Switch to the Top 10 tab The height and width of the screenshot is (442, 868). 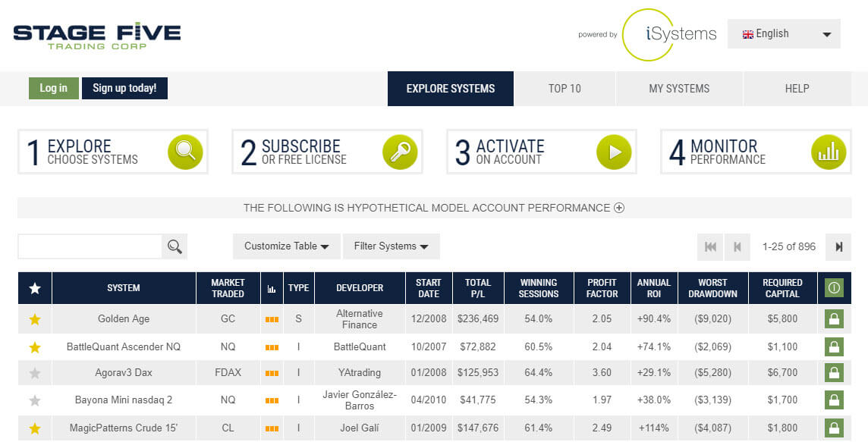(x=565, y=89)
